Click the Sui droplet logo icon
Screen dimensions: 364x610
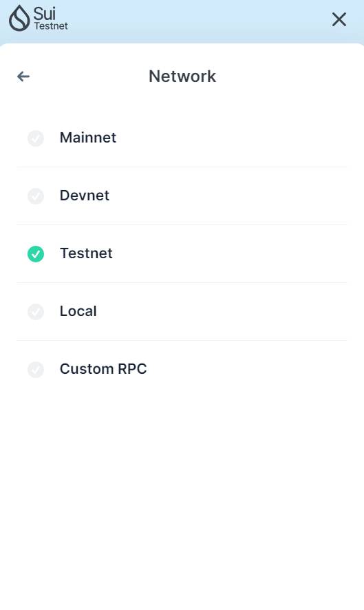click(x=19, y=19)
